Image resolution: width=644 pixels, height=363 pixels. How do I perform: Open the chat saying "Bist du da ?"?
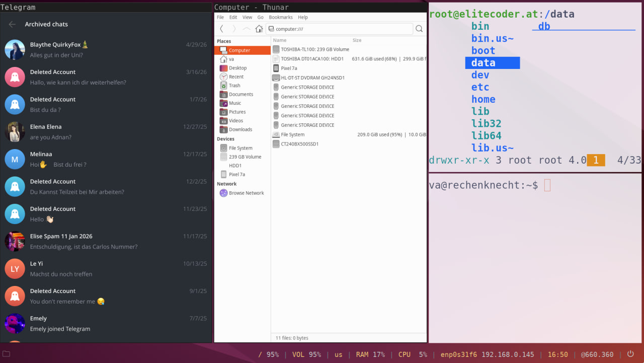click(x=106, y=104)
